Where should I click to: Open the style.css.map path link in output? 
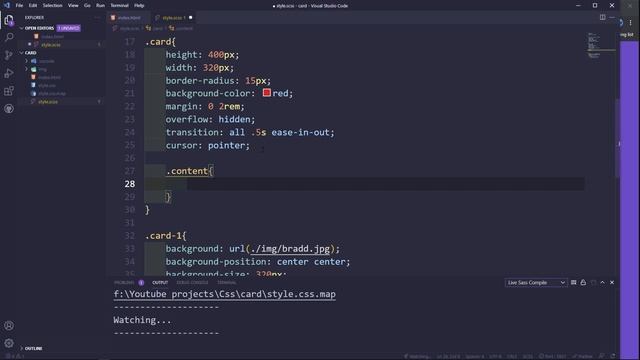point(224,294)
